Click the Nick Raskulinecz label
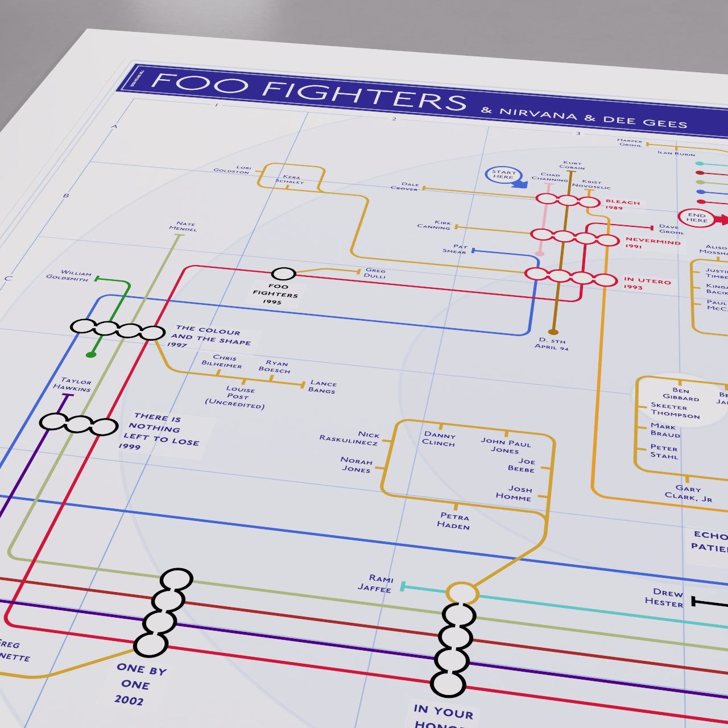The image size is (728, 728). [349, 437]
